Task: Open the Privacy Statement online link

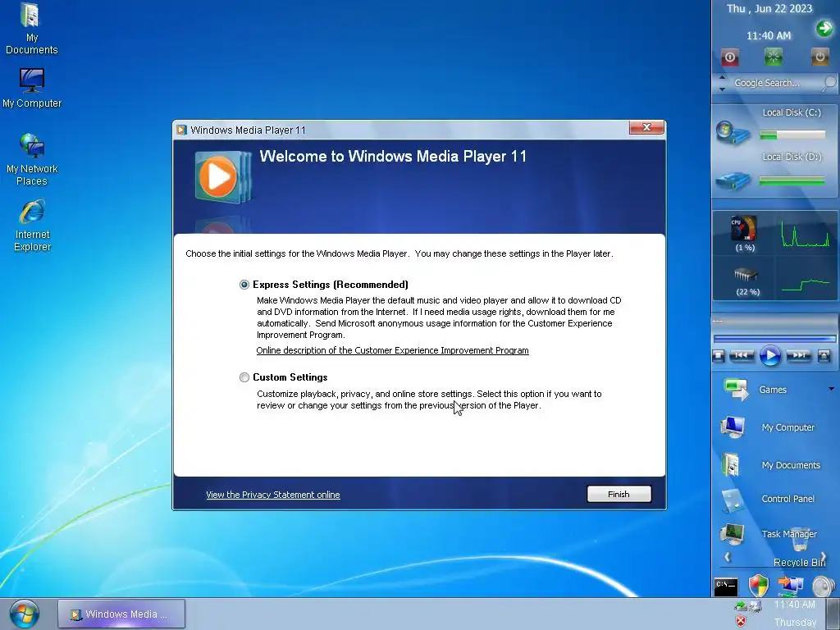Action: tap(272, 495)
